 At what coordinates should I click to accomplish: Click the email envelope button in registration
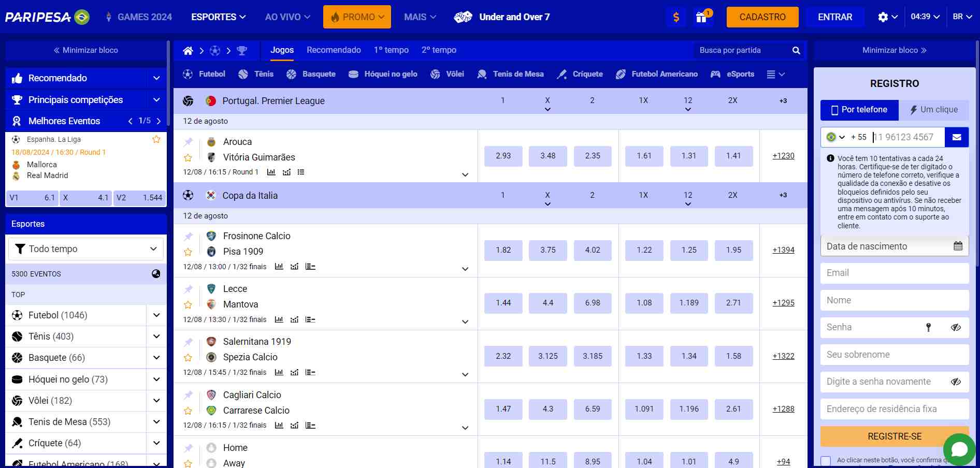(x=957, y=137)
